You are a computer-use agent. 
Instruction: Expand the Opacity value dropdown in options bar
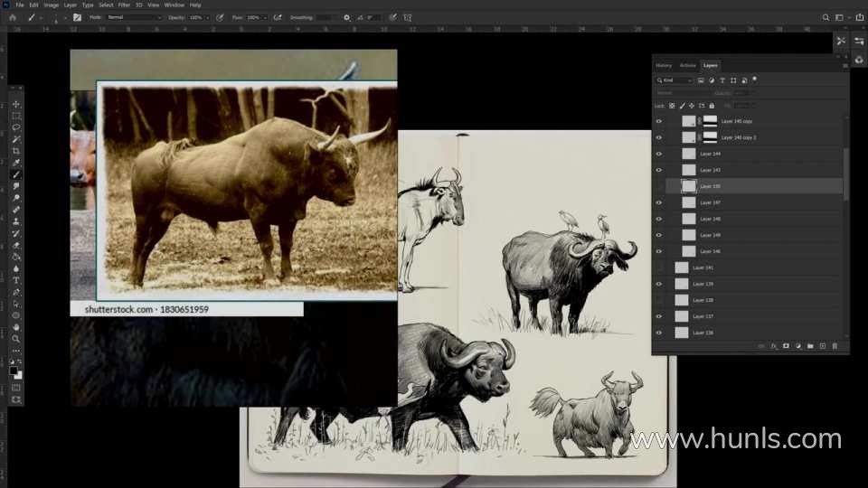coord(207,17)
